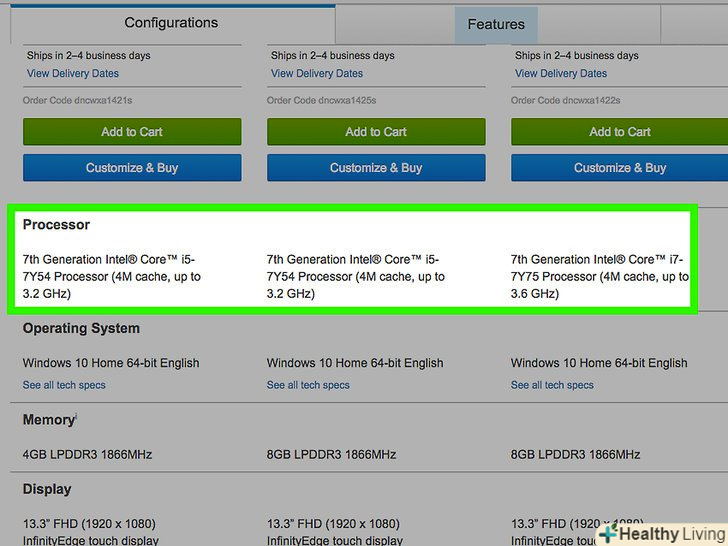The height and width of the screenshot is (546, 728).
Task: View delivery dates for order dncwxa1425s
Action: coord(317,73)
